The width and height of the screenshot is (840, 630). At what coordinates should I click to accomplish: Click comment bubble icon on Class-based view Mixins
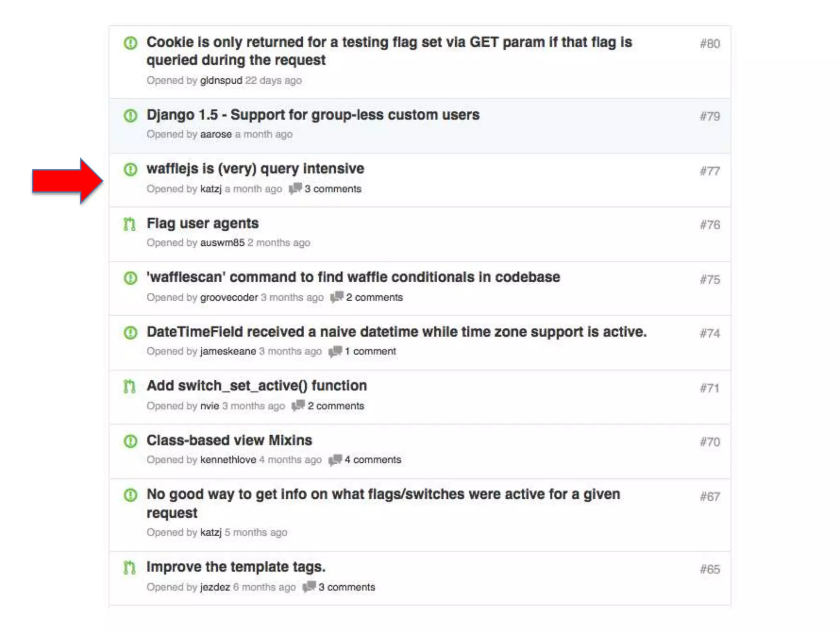(336, 460)
